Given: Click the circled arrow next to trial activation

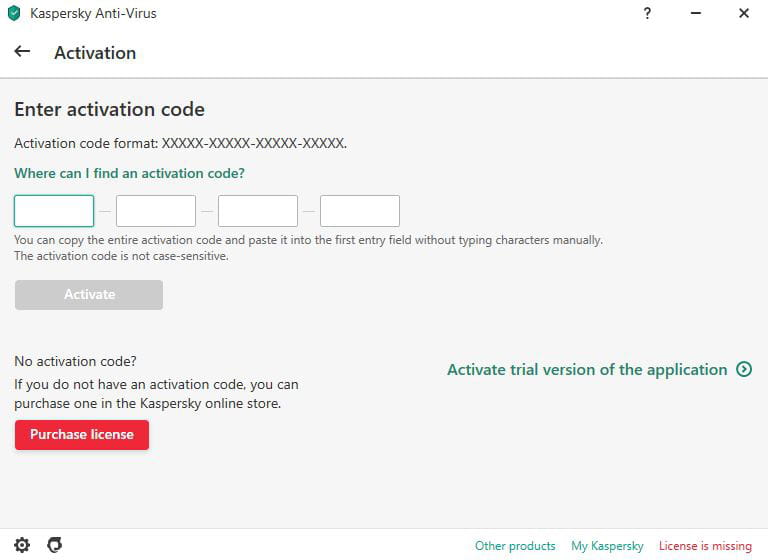Looking at the screenshot, I should coord(744,369).
